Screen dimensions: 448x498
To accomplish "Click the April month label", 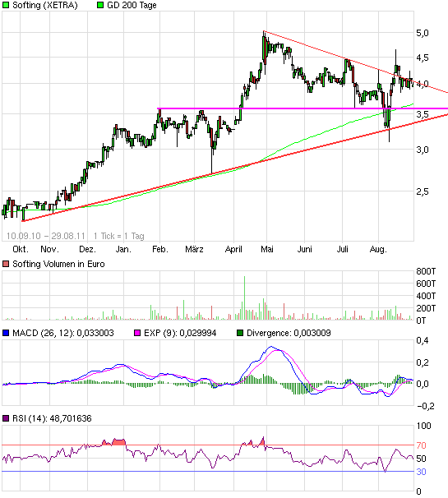I will click(233, 249).
